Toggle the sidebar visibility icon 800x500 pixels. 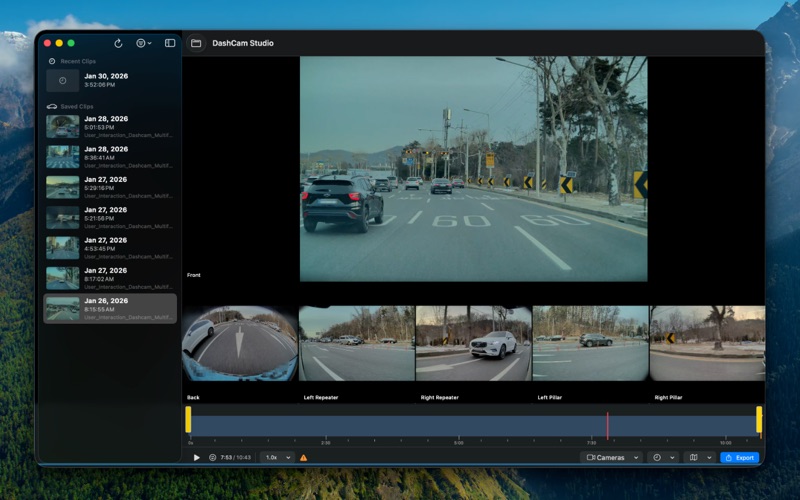(170, 43)
